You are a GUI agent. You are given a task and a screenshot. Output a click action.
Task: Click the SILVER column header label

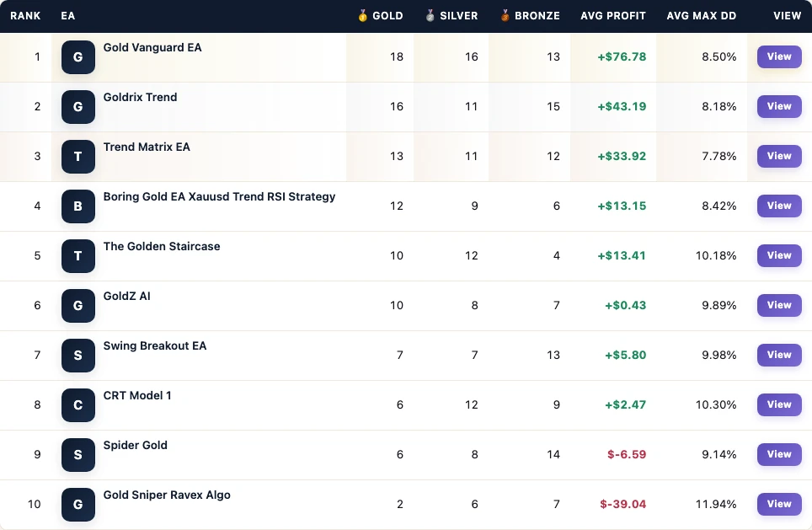(459, 16)
